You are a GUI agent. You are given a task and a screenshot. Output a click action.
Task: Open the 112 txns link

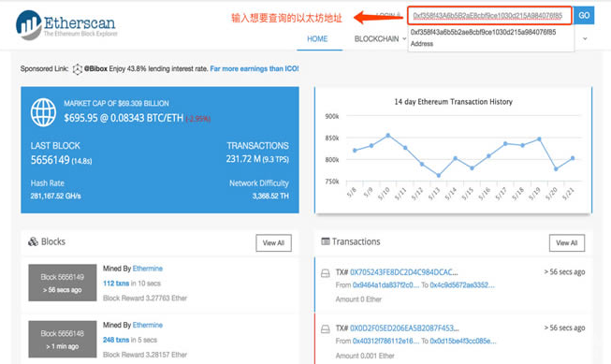116,284
